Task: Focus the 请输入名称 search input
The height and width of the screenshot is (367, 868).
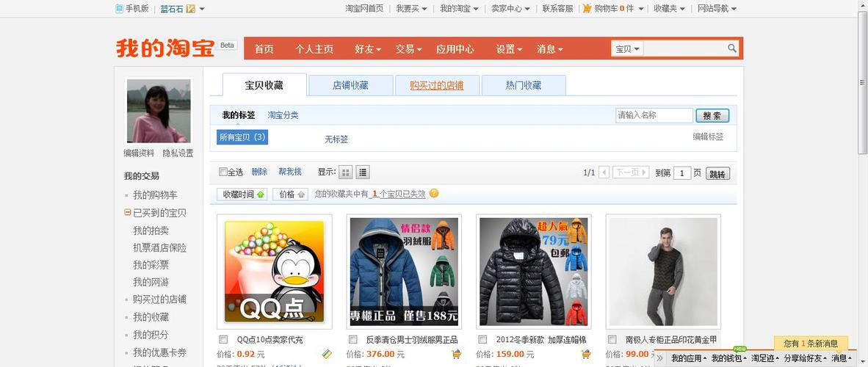Action: click(654, 115)
